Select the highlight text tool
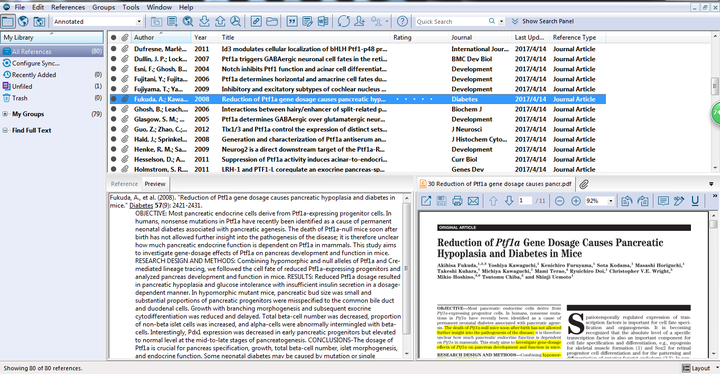 (679, 201)
